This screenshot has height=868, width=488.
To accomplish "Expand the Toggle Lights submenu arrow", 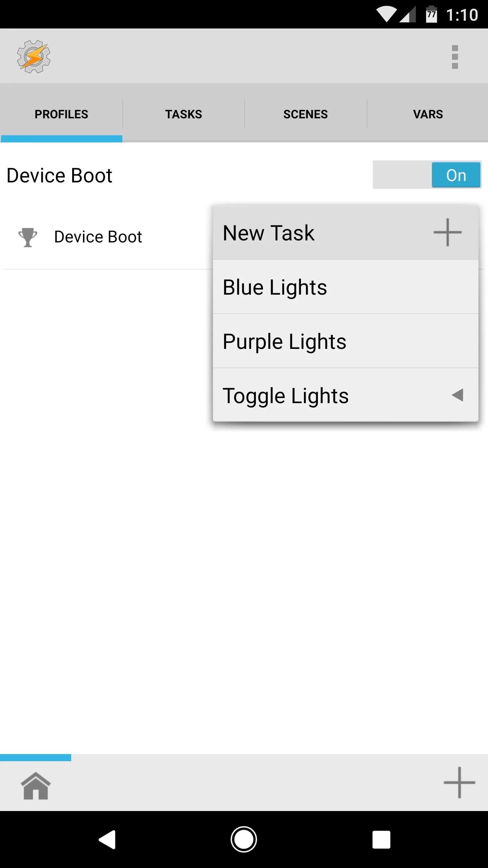I will [x=457, y=395].
